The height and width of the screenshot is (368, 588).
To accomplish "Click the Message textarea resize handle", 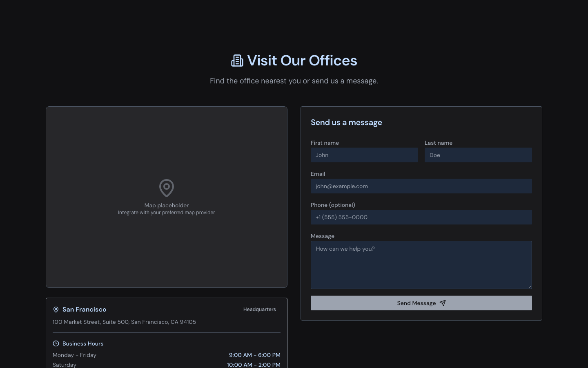I will point(530,287).
